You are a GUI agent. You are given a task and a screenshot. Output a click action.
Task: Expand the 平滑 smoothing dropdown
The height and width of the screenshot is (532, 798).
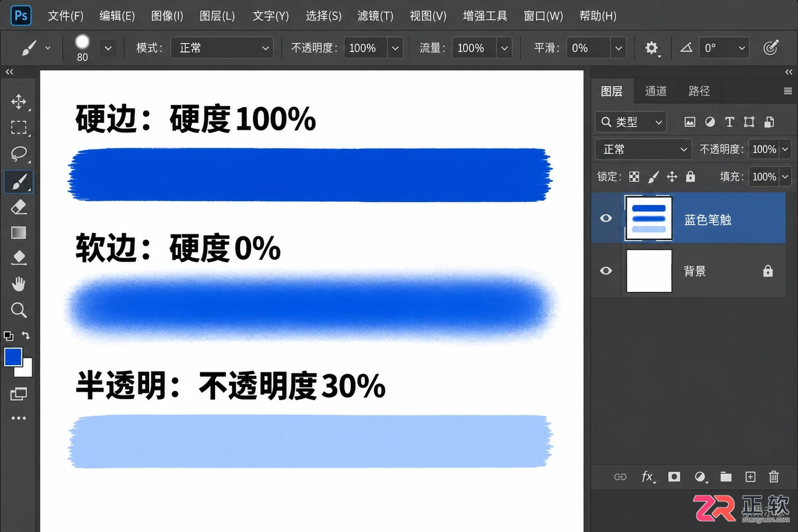coord(618,48)
